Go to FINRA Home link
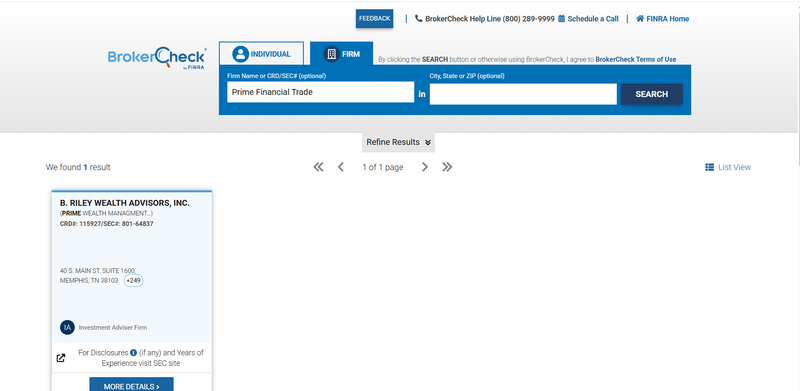 pos(667,19)
